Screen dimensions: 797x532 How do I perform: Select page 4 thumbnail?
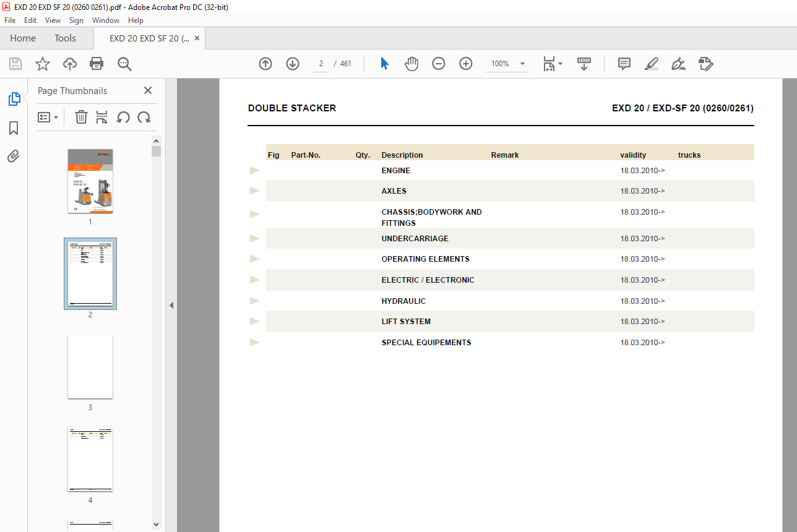tap(90, 460)
